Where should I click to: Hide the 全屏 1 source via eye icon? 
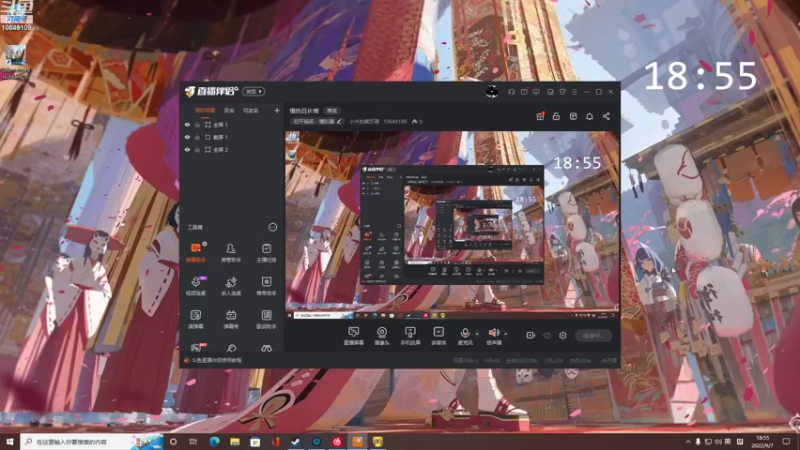pos(187,124)
